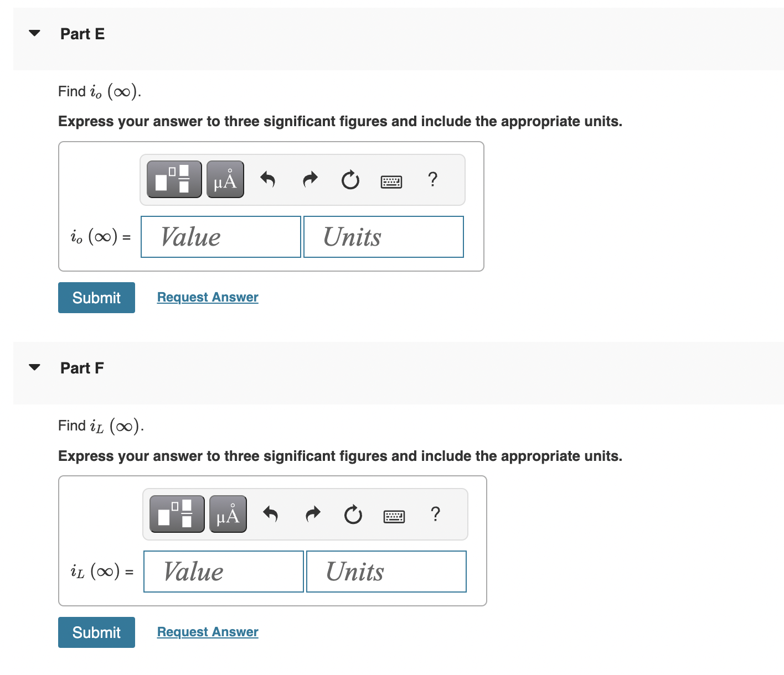Open the math template symbols icon in Part F

(176, 514)
